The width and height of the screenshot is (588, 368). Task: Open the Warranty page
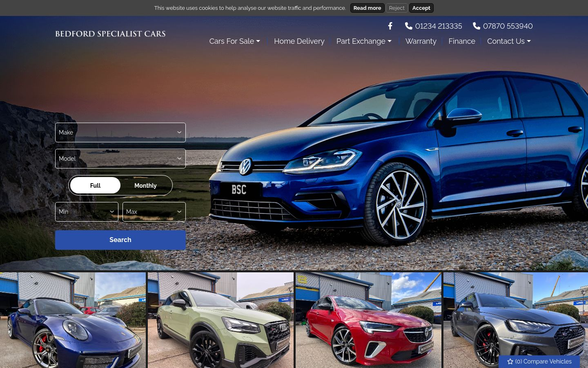click(421, 41)
